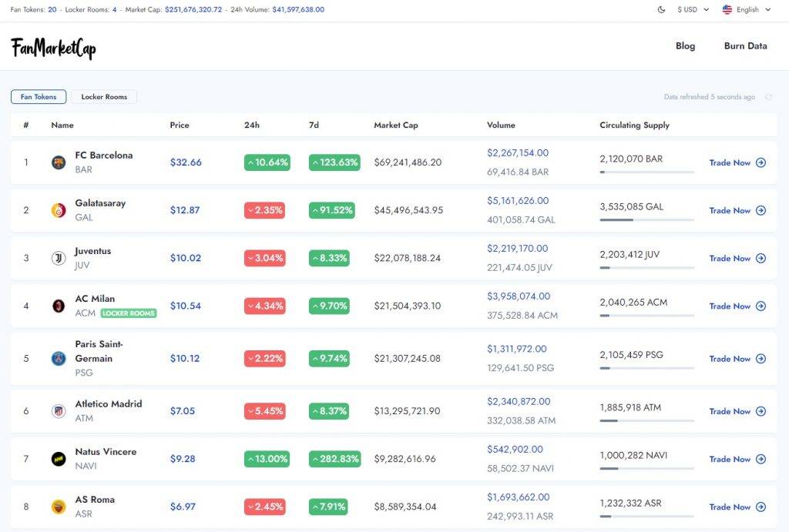Image resolution: width=789 pixels, height=532 pixels.
Task: Click Trade Now for AS Roma
Action: [737, 507]
